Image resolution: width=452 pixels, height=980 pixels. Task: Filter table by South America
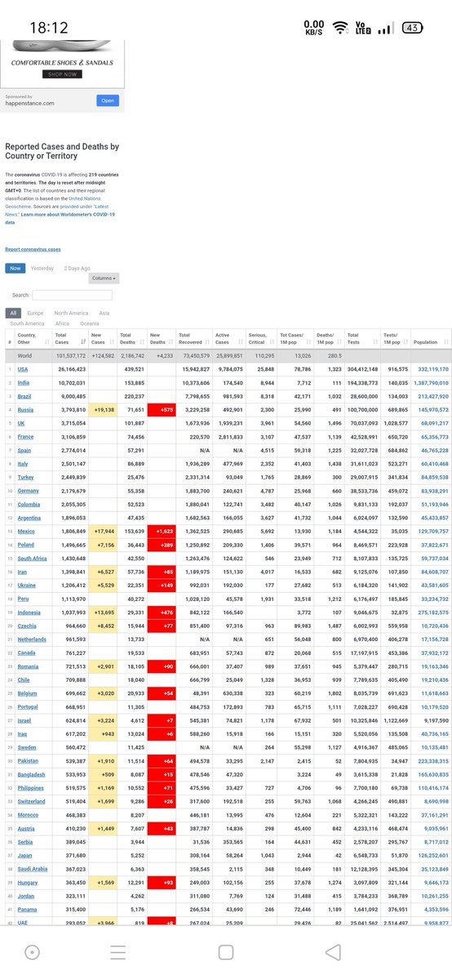coord(27,323)
